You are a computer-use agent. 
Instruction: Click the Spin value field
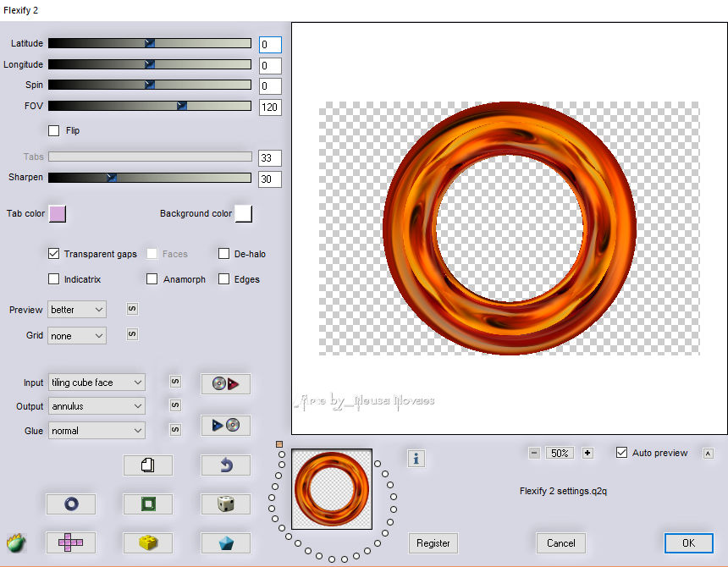tap(270, 85)
